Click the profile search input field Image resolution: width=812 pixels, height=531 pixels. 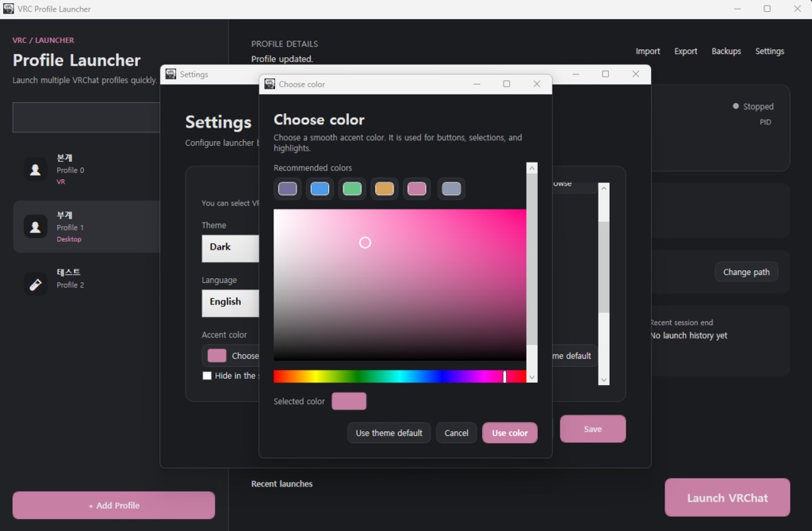tap(86, 117)
